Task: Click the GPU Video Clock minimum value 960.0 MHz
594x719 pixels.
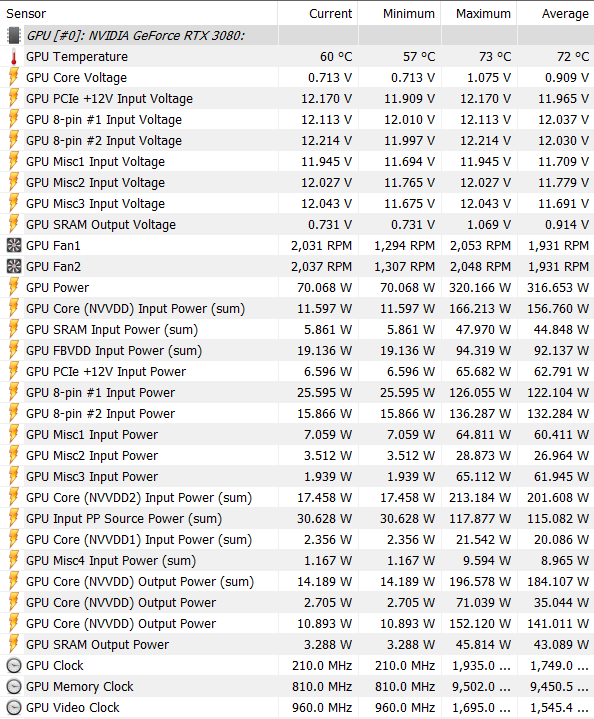Action: point(405,708)
